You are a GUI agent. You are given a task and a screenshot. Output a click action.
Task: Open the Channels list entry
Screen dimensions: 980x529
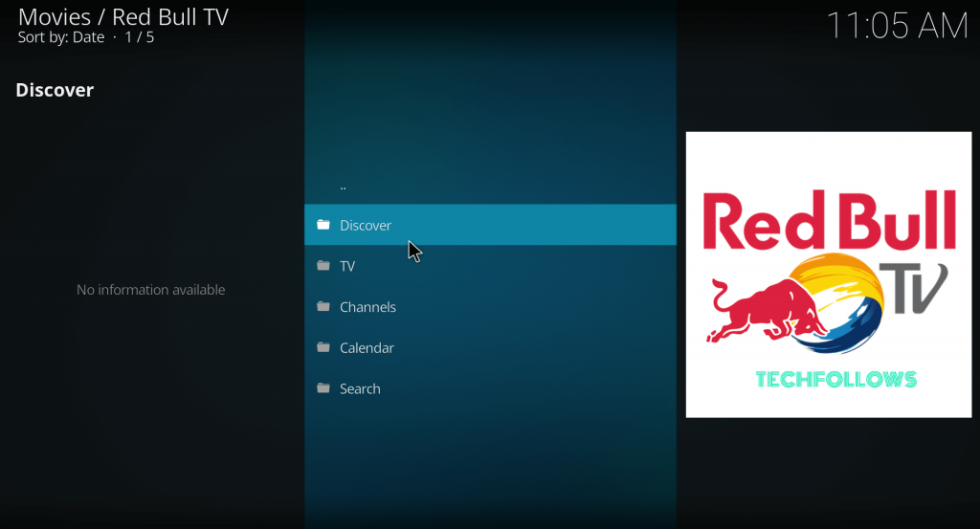(490, 307)
